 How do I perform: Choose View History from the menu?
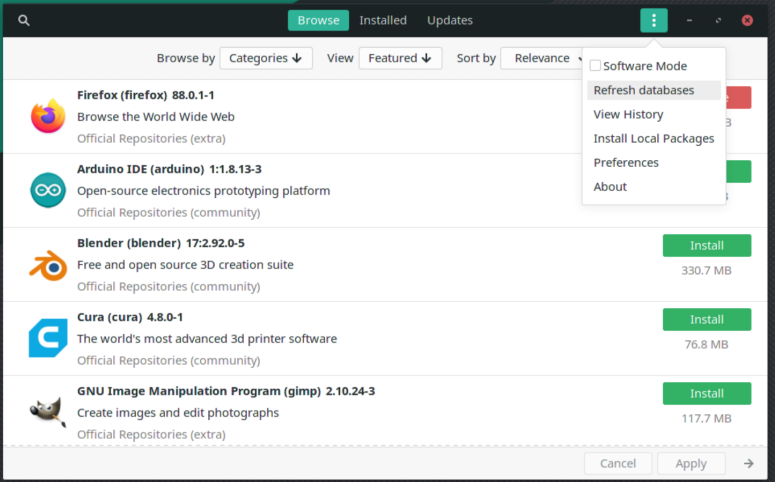tap(653, 114)
